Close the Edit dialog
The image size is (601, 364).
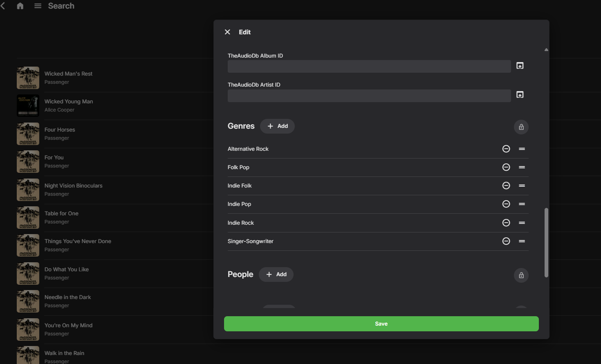(228, 32)
